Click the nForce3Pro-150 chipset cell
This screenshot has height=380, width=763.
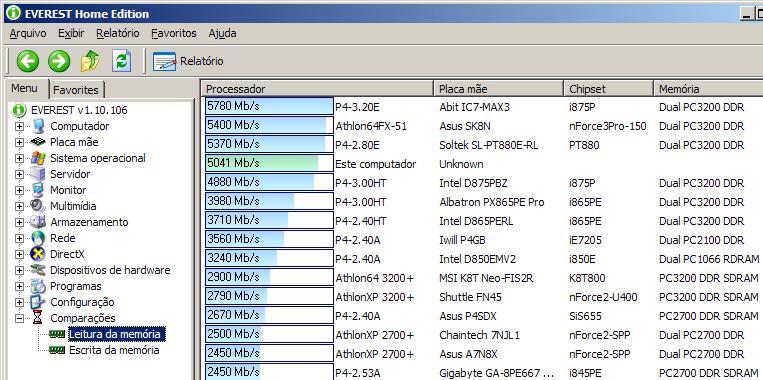pyautogui.click(x=608, y=126)
